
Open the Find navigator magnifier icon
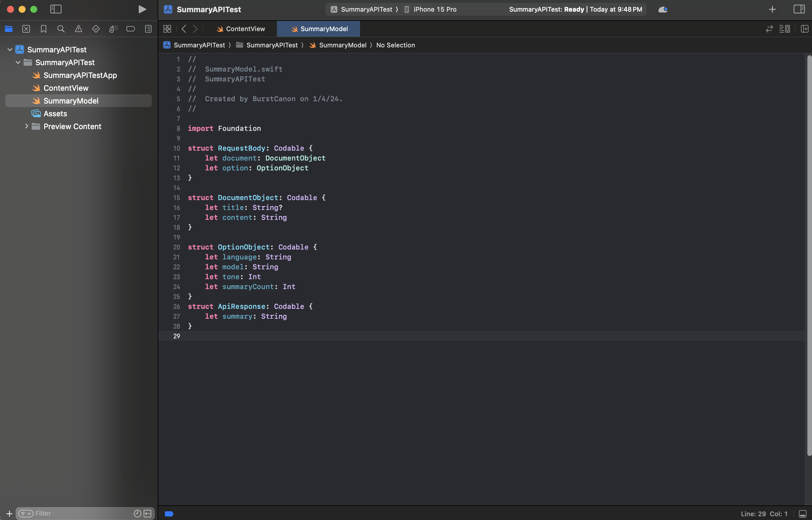click(61, 29)
